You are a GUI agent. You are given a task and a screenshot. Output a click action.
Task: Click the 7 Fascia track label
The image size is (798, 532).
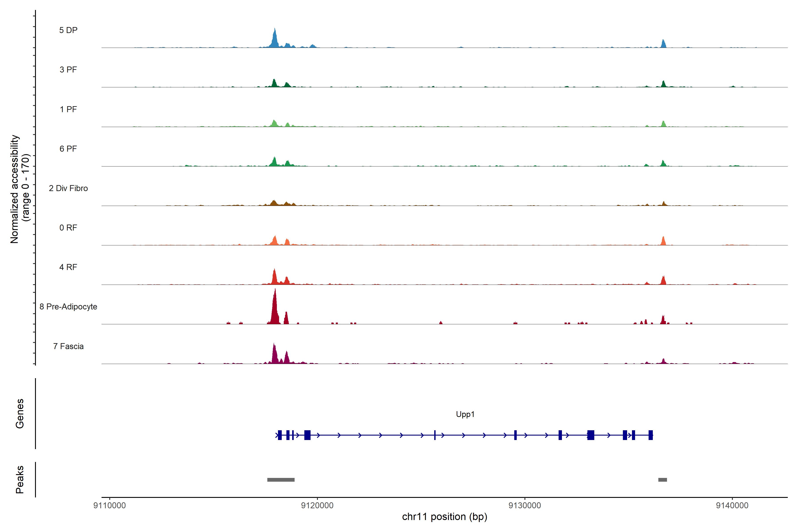tap(68, 346)
